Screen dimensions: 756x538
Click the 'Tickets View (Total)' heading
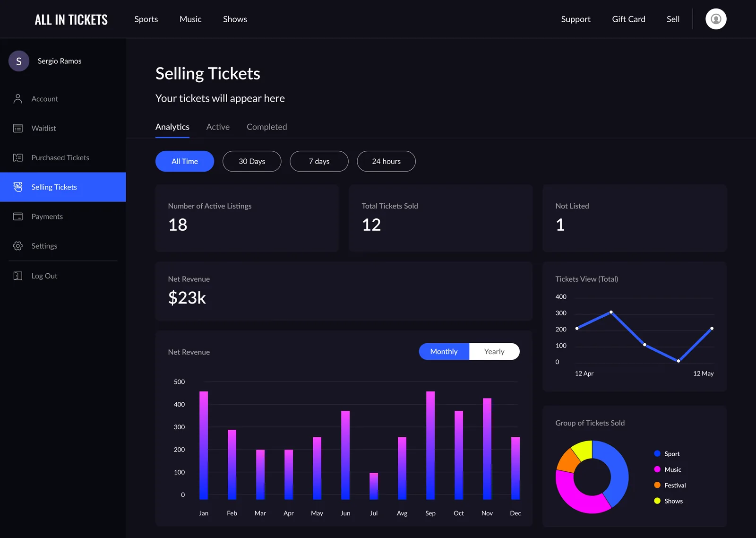(x=587, y=279)
